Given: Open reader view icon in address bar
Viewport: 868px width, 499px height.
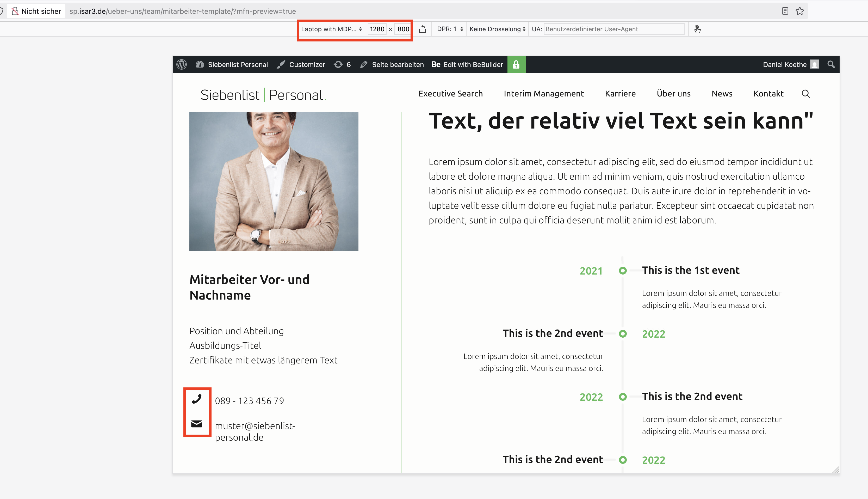Looking at the screenshot, I should coord(785,11).
